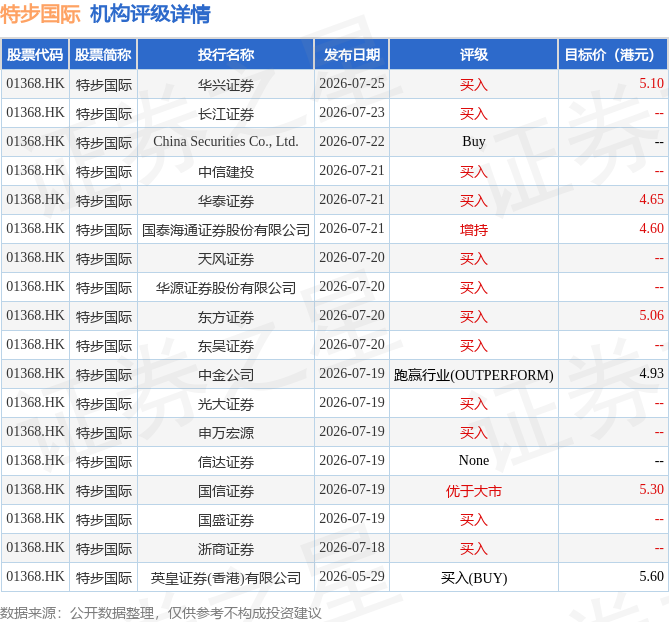Click the 买入(BUY) rating cell

[x=474, y=578]
